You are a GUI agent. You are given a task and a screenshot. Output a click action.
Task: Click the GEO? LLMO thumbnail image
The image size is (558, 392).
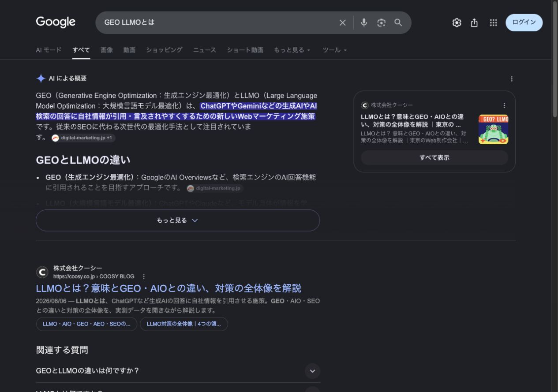tap(493, 129)
